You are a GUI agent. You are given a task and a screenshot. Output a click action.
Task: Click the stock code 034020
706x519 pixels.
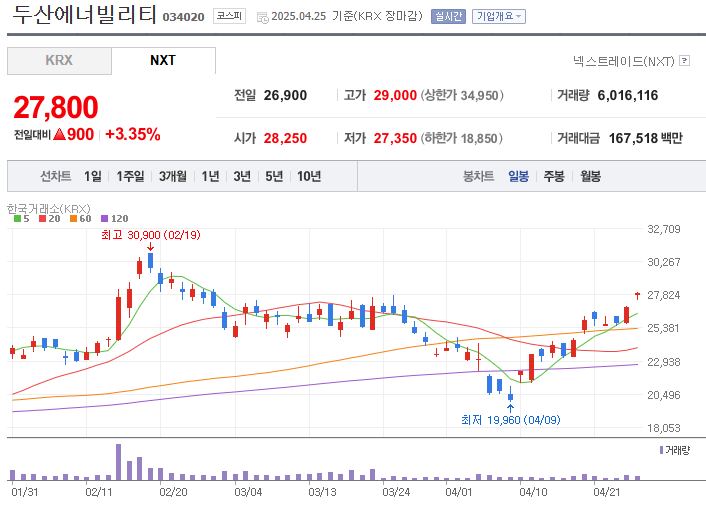[x=183, y=17]
